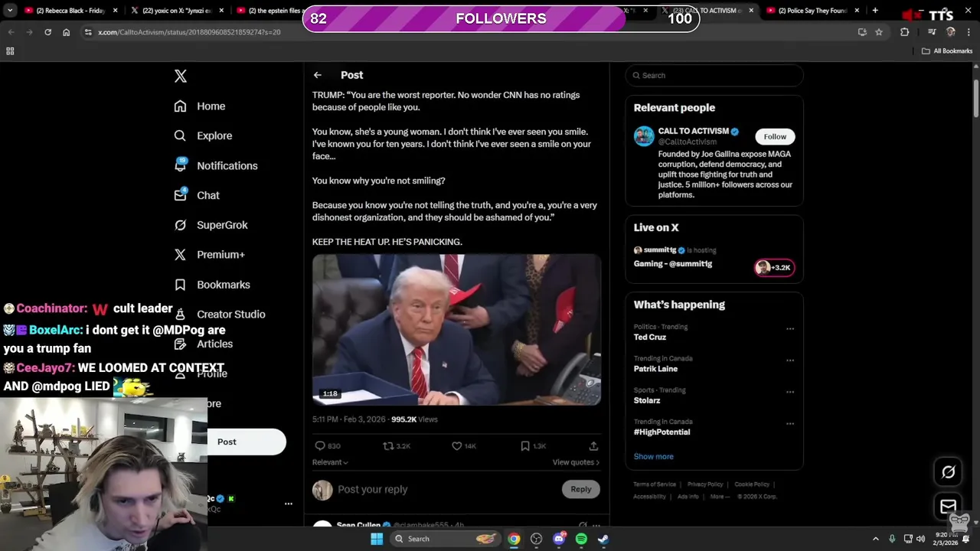Viewport: 980px width, 551px height.
Task: Open the Chrome extensions puzzle icon
Action: [x=905, y=32]
